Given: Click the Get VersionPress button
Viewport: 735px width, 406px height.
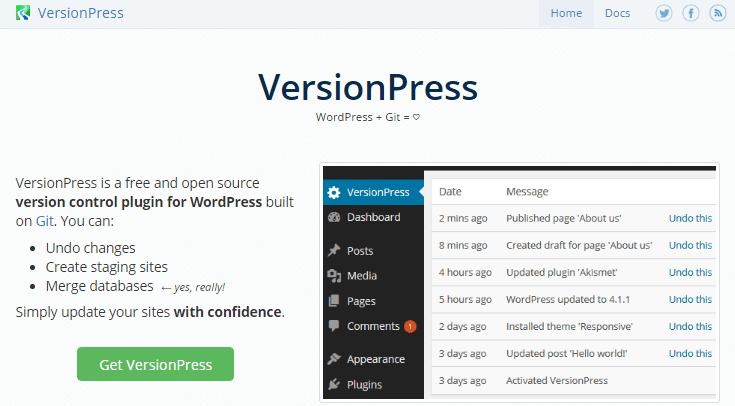Looking at the screenshot, I should point(155,364).
